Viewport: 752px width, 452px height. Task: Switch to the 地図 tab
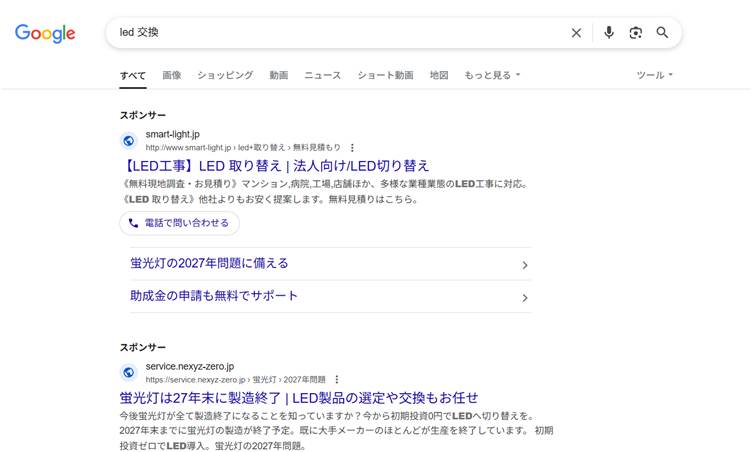point(439,75)
